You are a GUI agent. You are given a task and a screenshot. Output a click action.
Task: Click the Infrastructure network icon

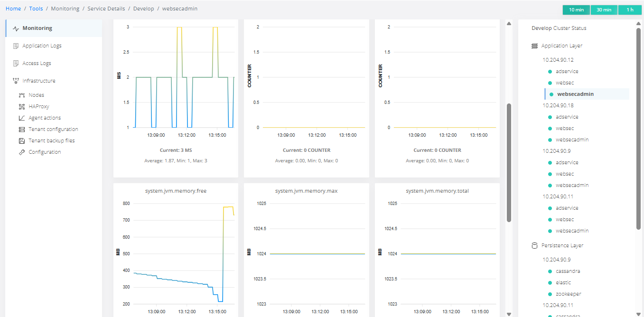coord(16,81)
